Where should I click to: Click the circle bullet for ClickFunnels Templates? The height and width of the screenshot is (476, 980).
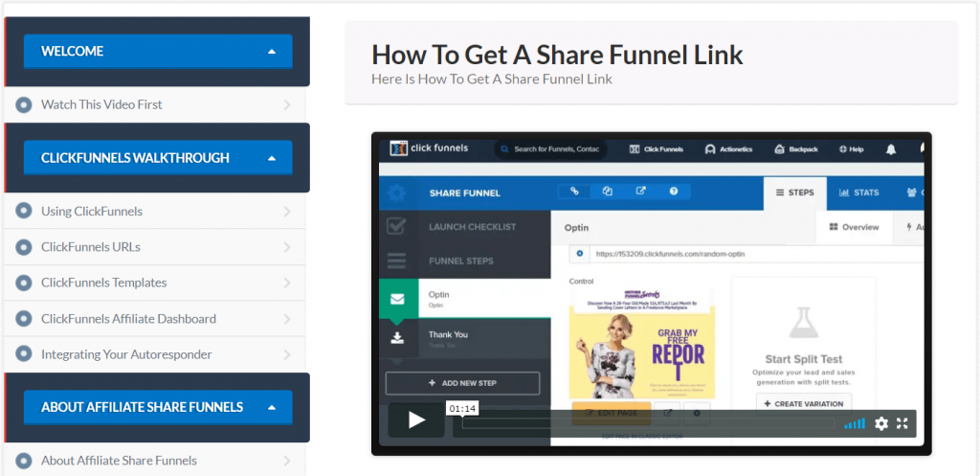pyautogui.click(x=24, y=283)
